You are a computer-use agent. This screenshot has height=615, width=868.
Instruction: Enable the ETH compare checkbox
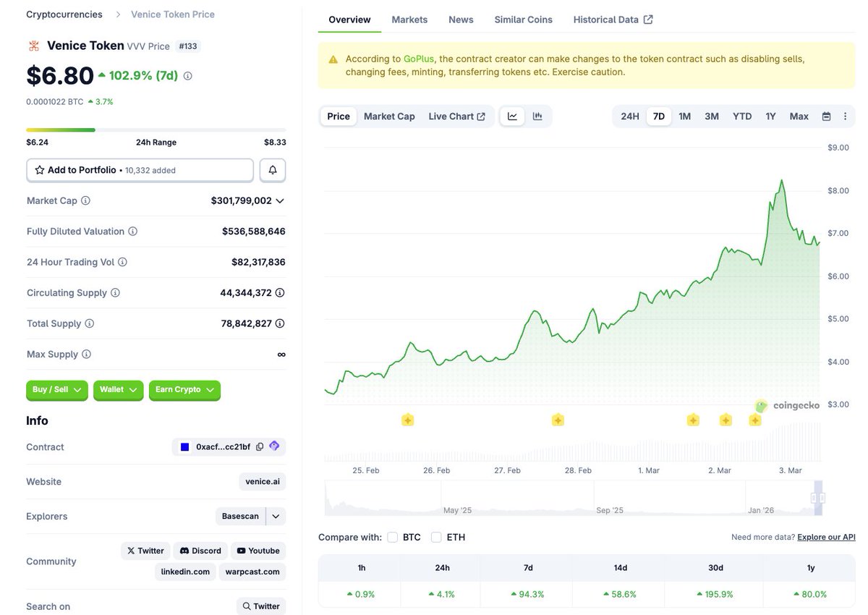436,537
